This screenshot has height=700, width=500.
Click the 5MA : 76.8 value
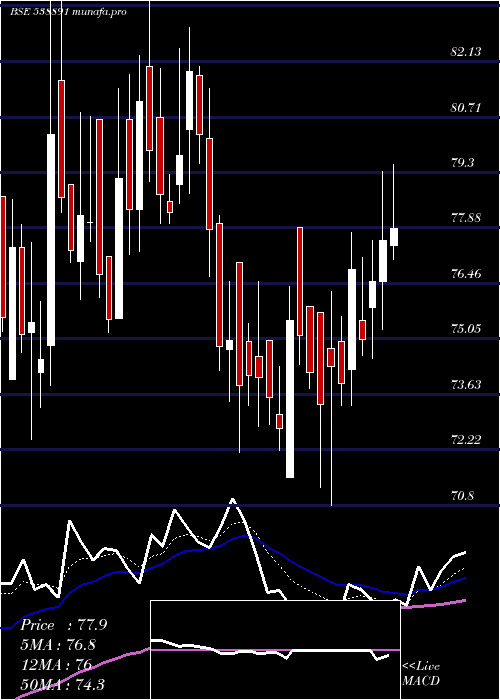click(x=58, y=645)
